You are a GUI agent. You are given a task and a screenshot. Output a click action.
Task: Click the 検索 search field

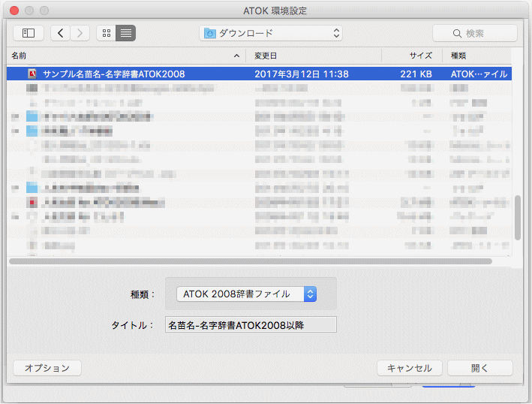coord(475,33)
